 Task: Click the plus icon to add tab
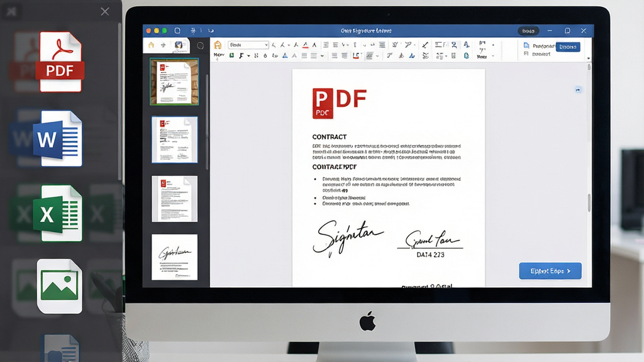pyautogui.click(x=163, y=45)
